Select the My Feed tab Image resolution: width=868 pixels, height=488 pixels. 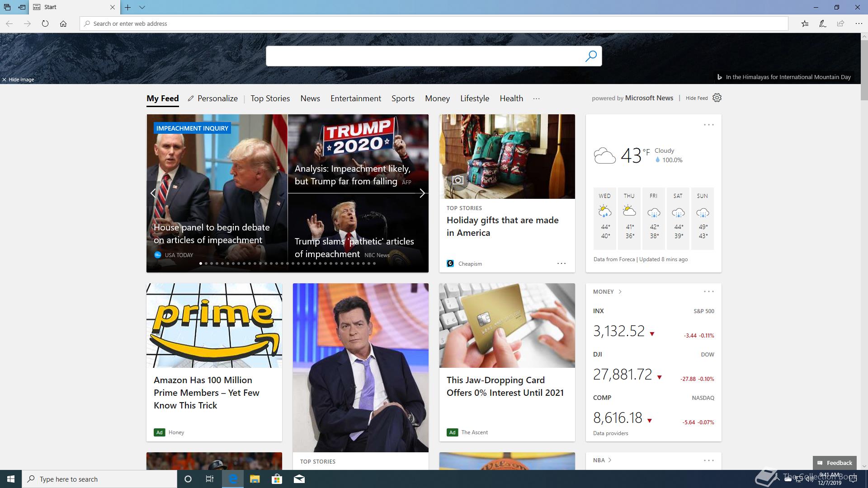tap(163, 99)
